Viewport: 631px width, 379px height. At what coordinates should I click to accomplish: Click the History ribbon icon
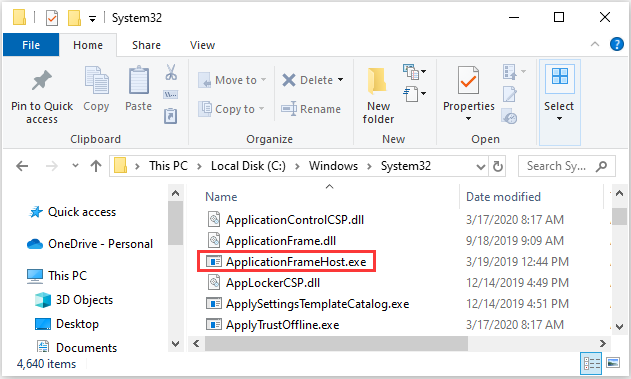[x=509, y=116]
